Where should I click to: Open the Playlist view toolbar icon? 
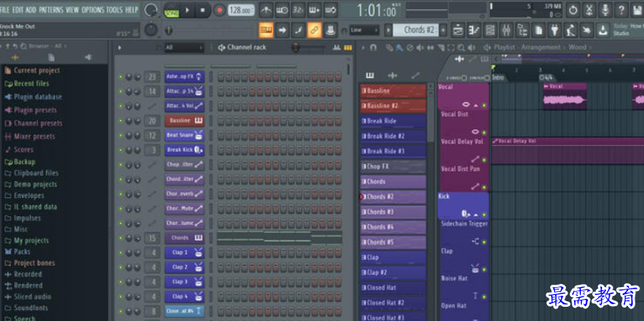pyautogui.click(x=458, y=30)
